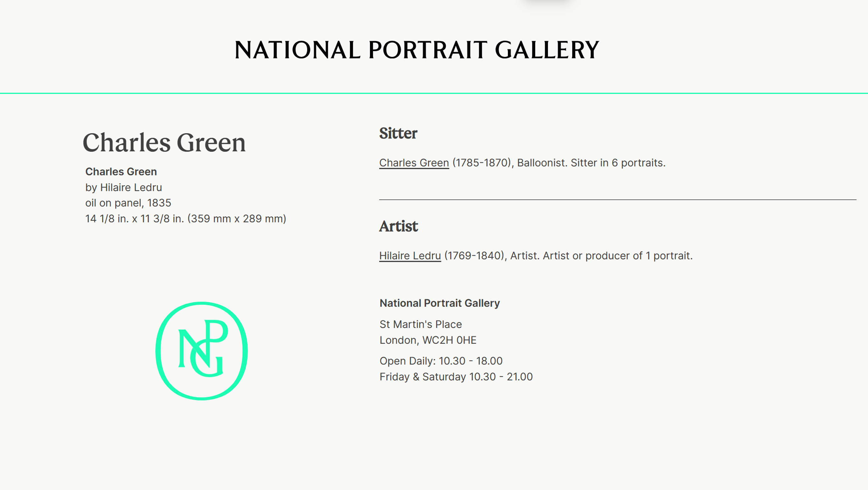Click the large Charles Green page title

click(164, 143)
